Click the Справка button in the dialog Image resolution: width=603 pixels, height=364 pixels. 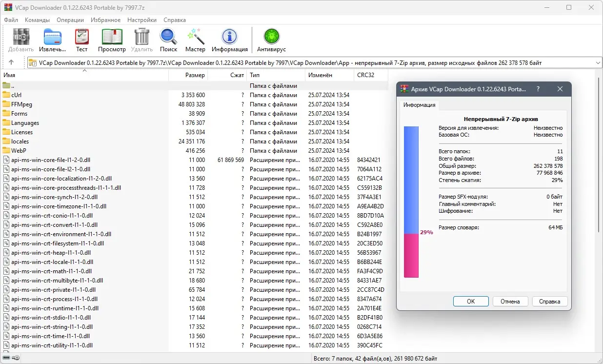[550, 301]
